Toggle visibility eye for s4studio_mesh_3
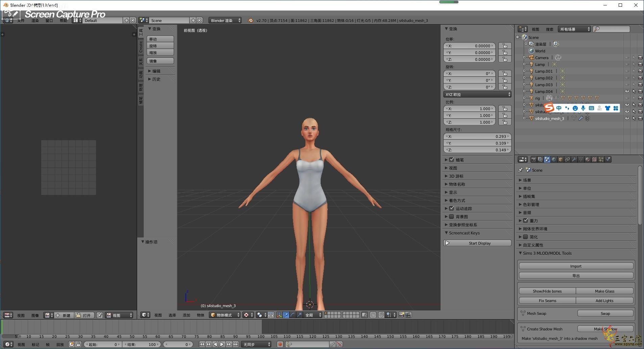 [x=627, y=118]
